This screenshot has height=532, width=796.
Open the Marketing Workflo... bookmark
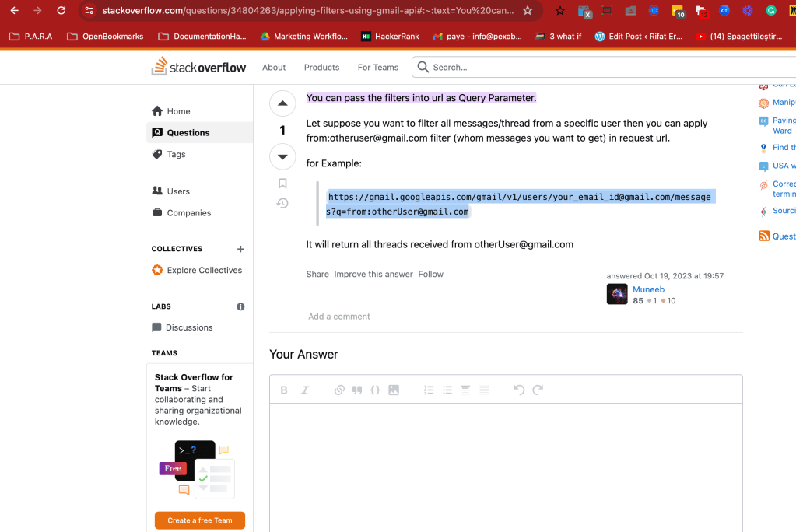tap(304, 36)
